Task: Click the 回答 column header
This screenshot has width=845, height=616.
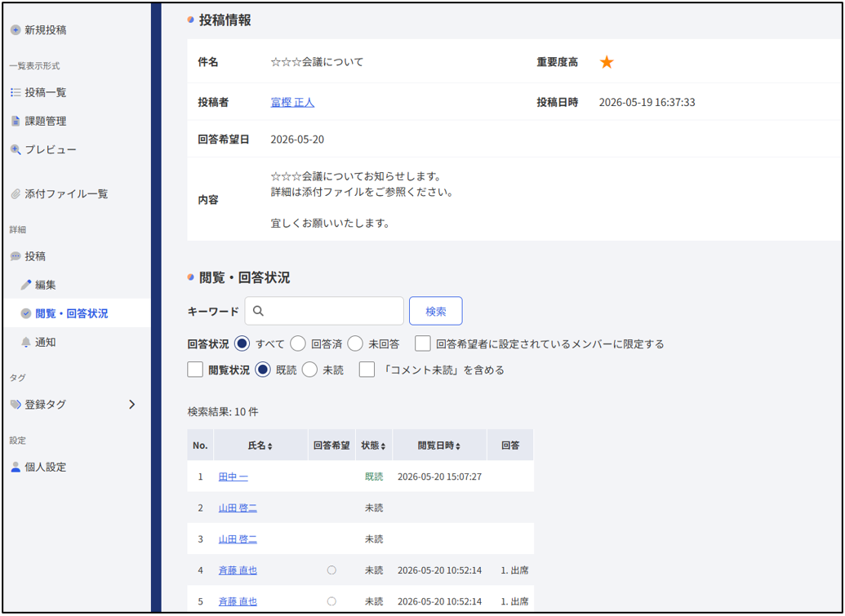Action: click(510, 445)
